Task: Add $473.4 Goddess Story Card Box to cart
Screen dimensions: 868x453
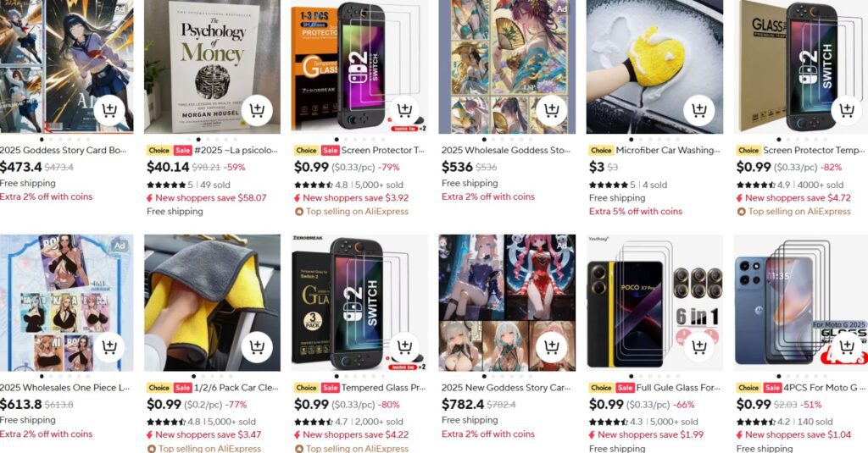Action: 109,110
